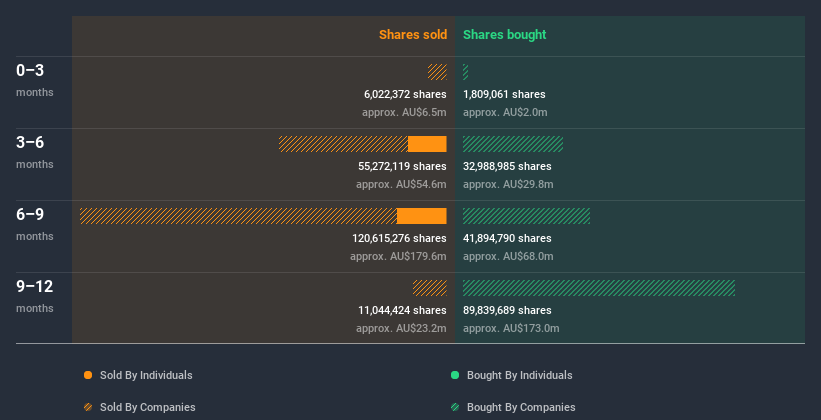Select the Sold By Companies legend label
This screenshot has height=420, width=821.
pos(148,407)
